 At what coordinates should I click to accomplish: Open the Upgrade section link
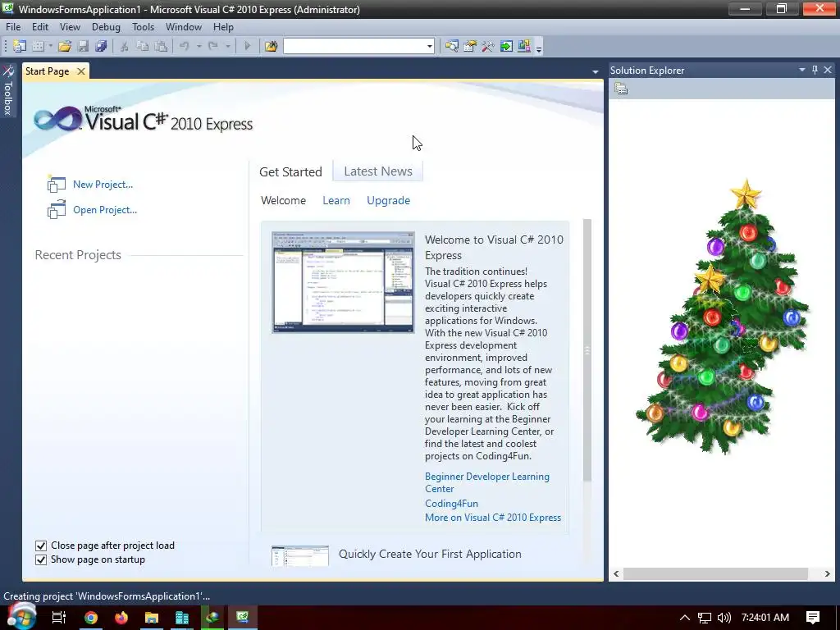(x=388, y=200)
